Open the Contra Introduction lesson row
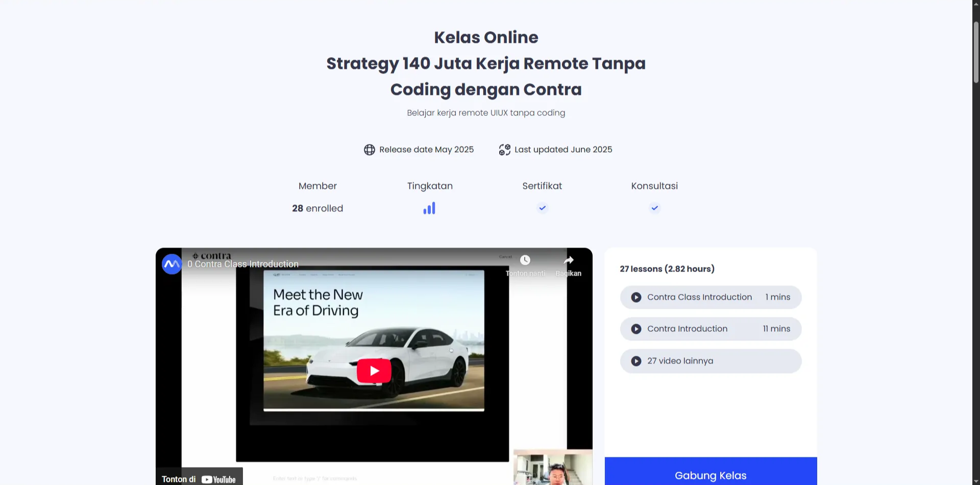This screenshot has width=980, height=485. coord(710,329)
